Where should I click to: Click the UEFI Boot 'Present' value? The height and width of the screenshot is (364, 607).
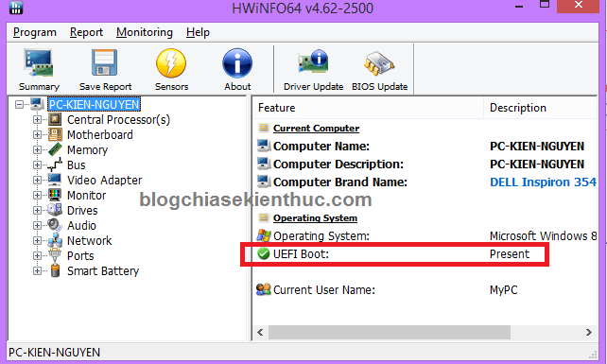510,254
